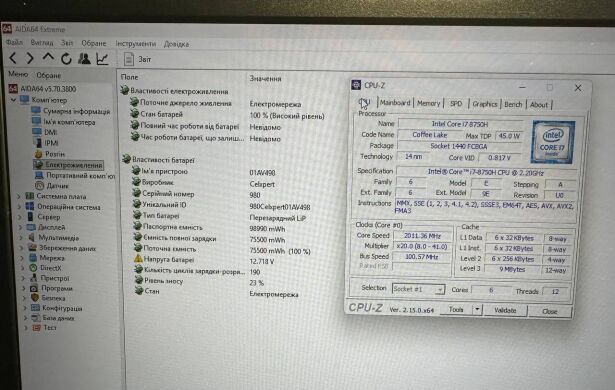Switch to CPU-Z SPD tab
The image size is (615, 390).
coord(456,104)
